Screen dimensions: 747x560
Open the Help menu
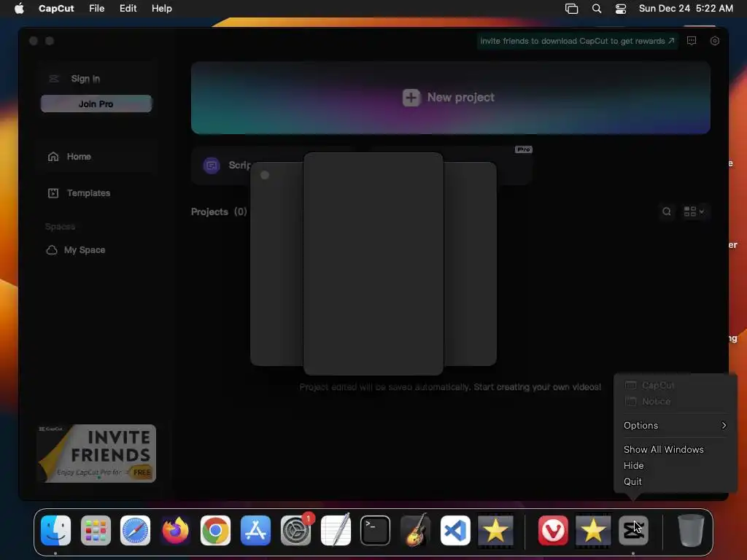pos(162,8)
